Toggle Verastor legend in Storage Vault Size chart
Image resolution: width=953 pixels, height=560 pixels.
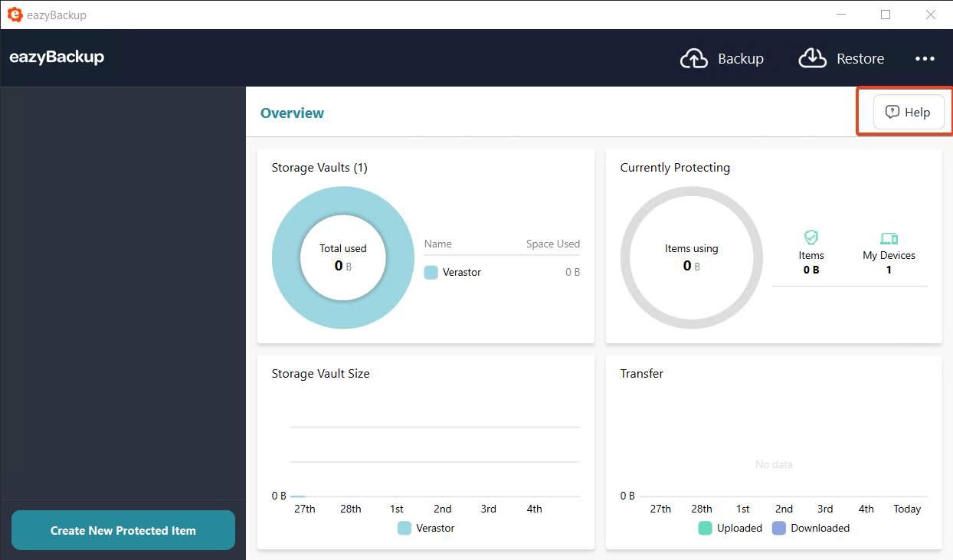(x=427, y=528)
